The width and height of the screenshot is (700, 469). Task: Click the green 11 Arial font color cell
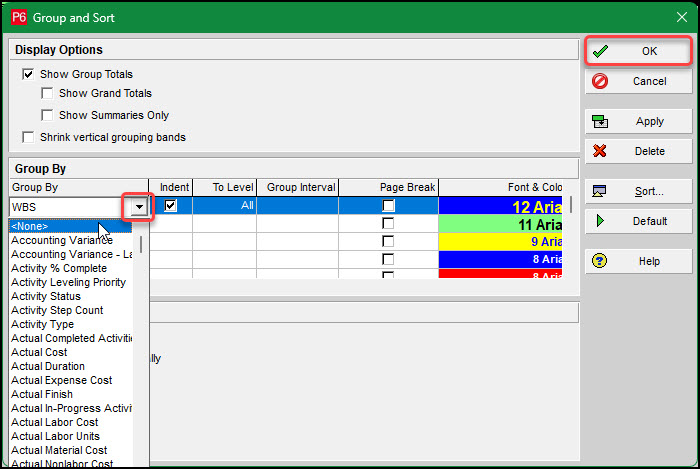500,224
